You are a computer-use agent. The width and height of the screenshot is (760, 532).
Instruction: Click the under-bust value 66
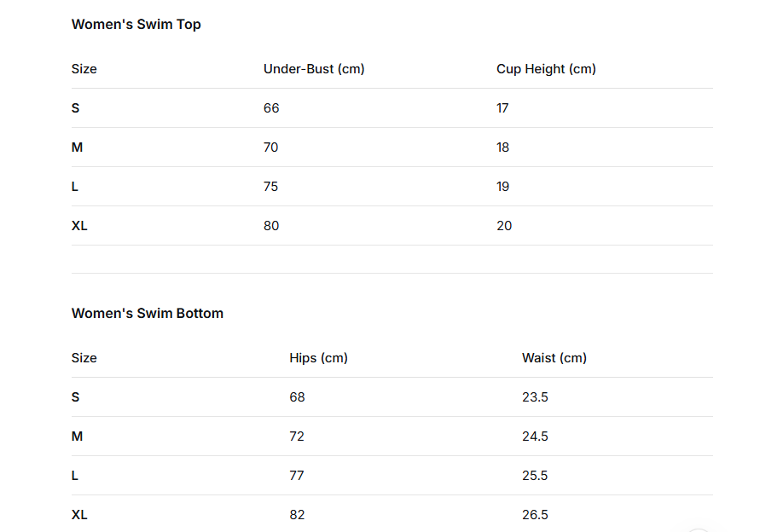[271, 108]
